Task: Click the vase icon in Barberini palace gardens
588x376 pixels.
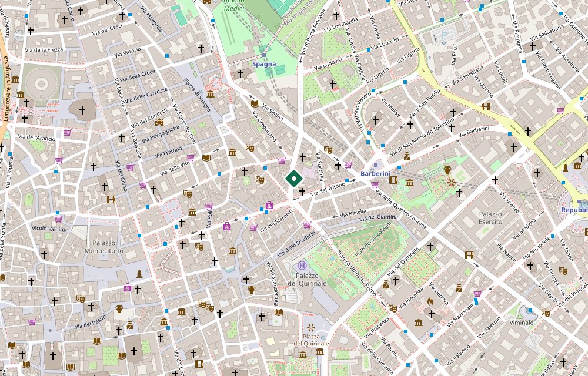Action: pyautogui.click(x=447, y=170)
